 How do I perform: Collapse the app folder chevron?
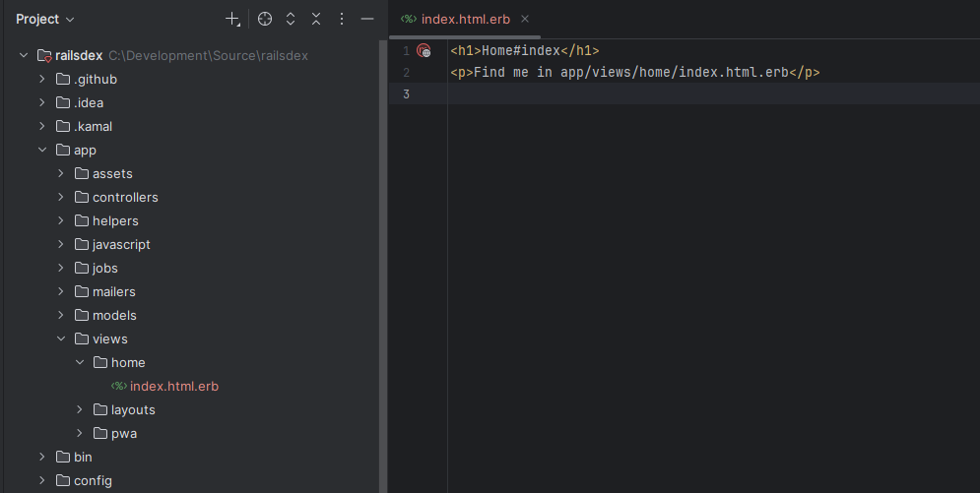tap(42, 151)
